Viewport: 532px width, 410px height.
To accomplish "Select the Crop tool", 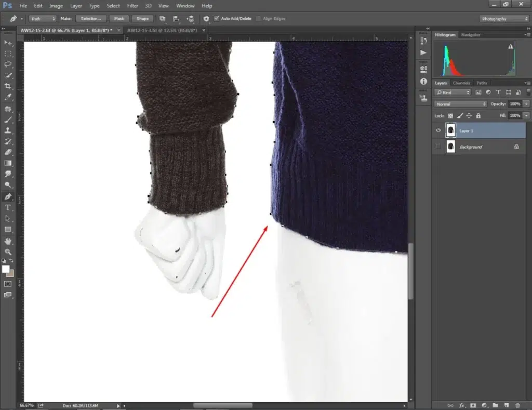I will pyautogui.click(x=8, y=86).
